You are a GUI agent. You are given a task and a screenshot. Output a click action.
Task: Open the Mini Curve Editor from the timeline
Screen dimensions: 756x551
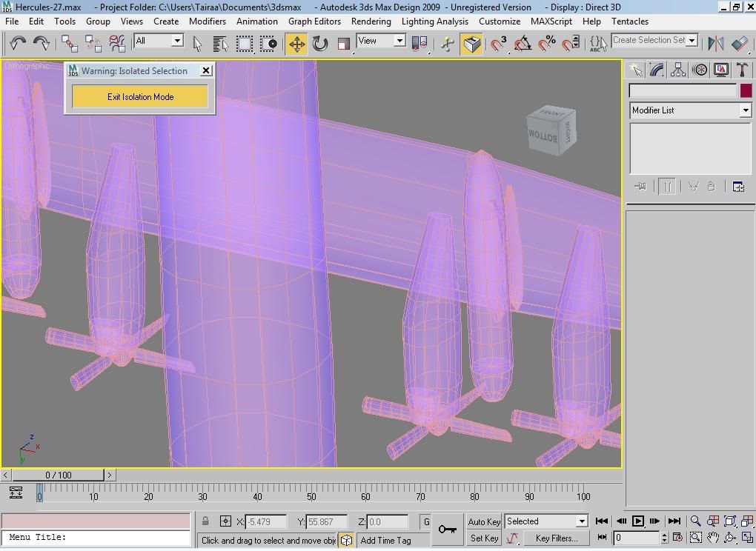pos(16,492)
